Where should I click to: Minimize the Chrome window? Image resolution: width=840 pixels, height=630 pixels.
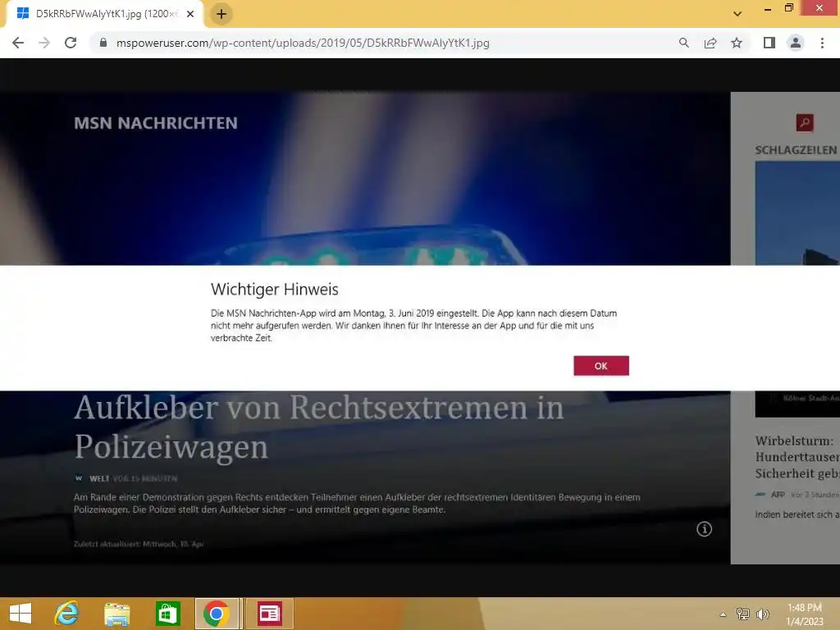[767, 9]
